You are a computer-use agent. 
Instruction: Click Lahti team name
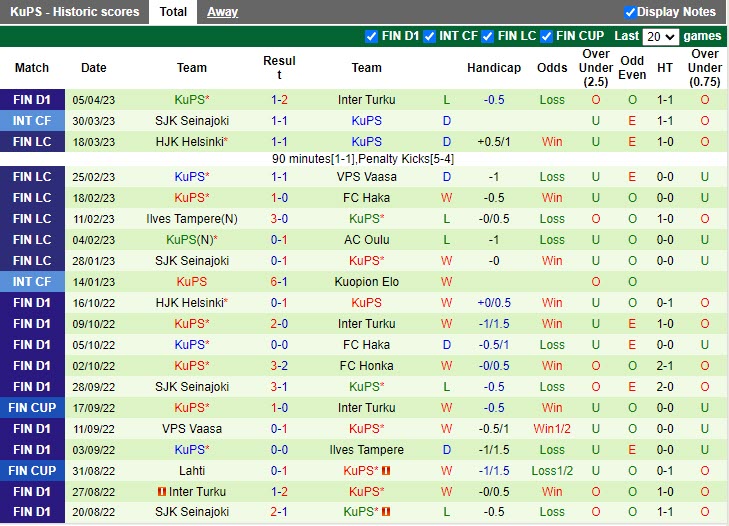tap(192, 471)
